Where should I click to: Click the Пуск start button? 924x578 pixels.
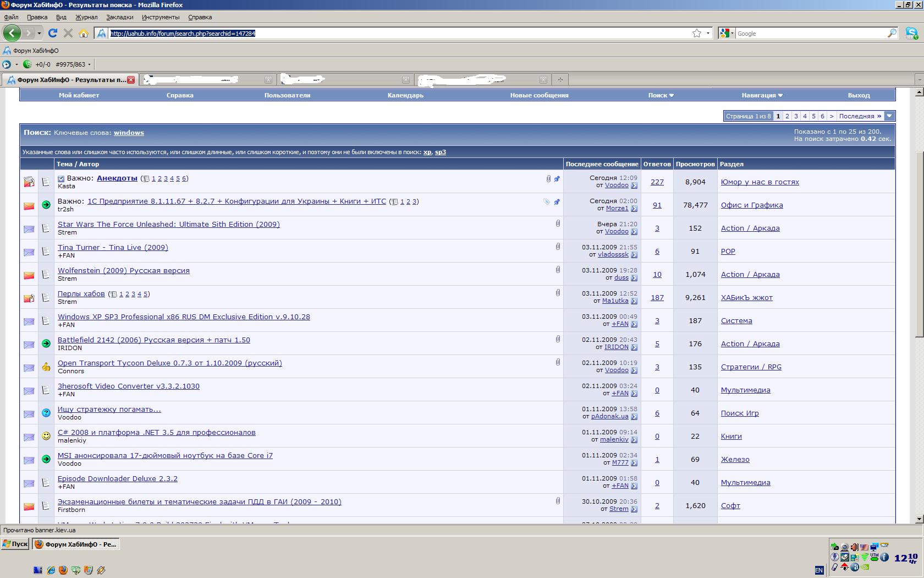(15, 544)
